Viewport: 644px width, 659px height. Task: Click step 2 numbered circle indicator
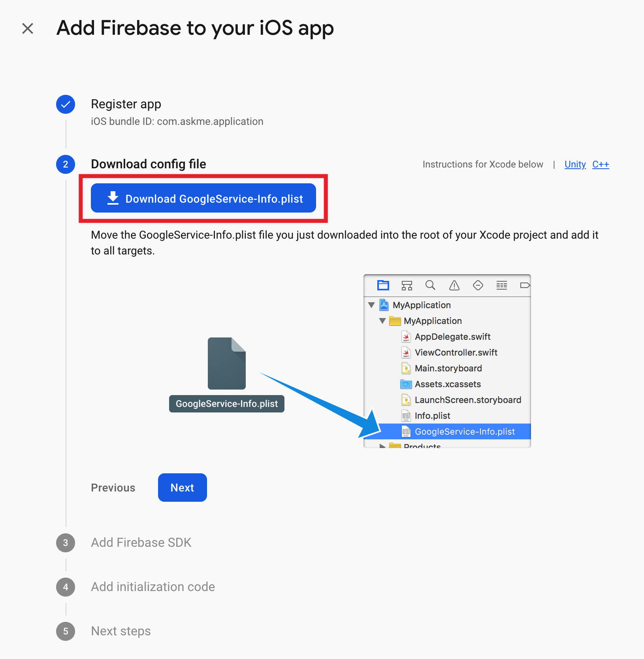point(66,164)
